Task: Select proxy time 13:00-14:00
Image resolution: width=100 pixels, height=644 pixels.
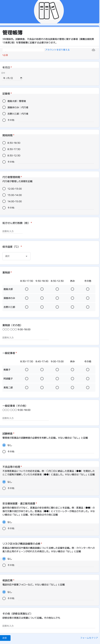Action: click(4, 195)
